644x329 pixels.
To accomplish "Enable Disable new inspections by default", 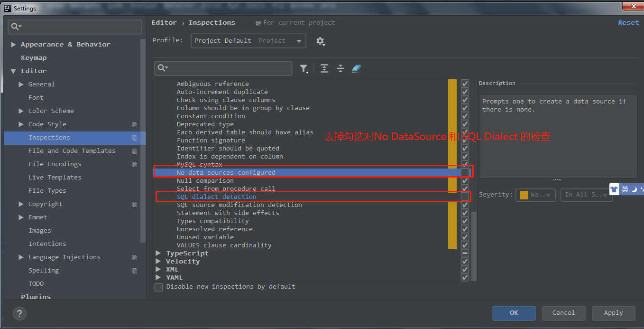I will pos(159,287).
